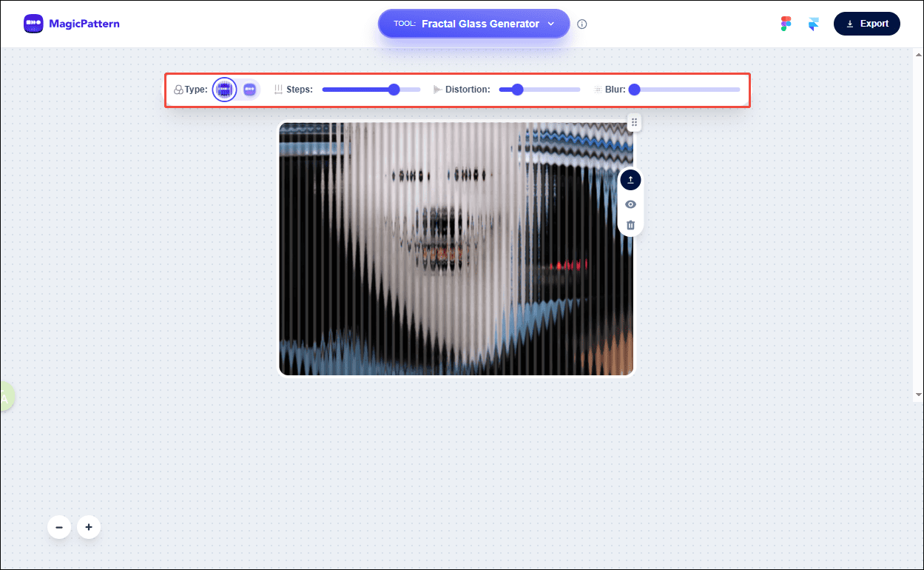Open the Fractal Glass Generator tool dropdown
Image resolution: width=924 pixels, height=570 pixels.
[x=473, y=23]
